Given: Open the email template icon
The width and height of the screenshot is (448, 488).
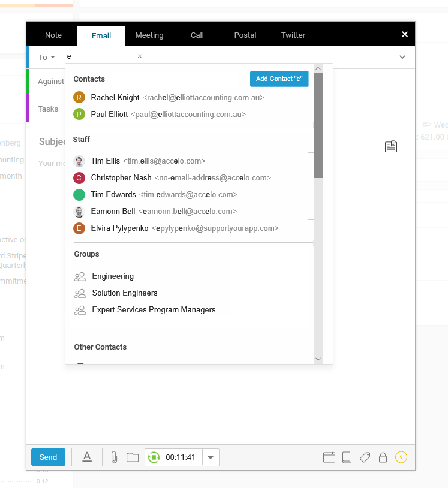Looking at the screenshot, I should pyautogui.click(x=390, y=146).
